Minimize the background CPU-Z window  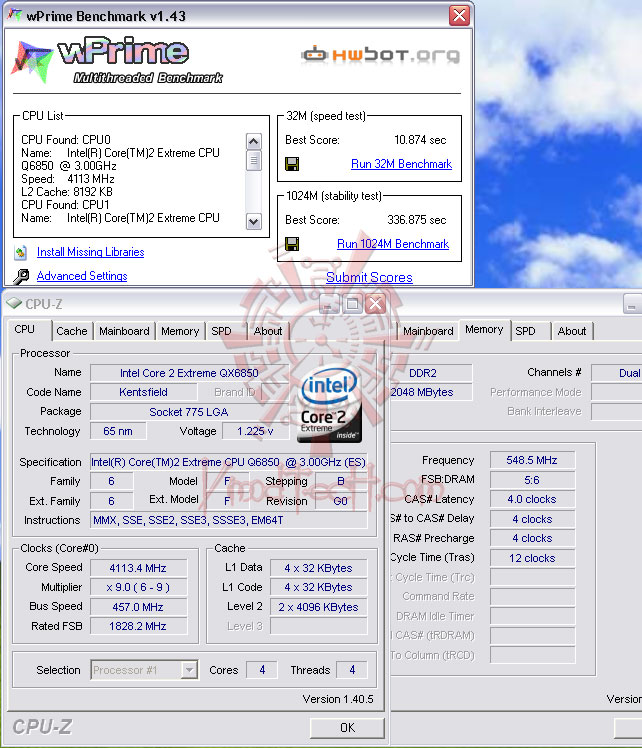click(x=632, y=304)
